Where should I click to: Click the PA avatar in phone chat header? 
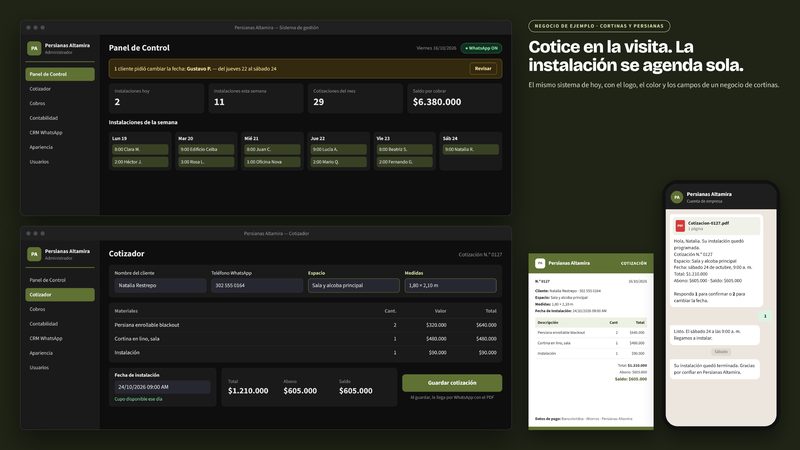pyautogui.click(x=677, y=197)
